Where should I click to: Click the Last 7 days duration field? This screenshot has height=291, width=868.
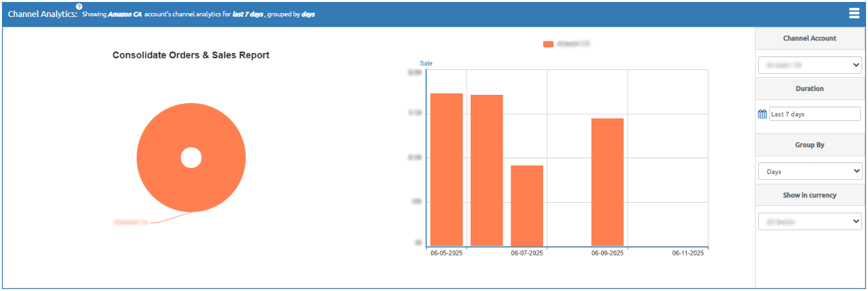pos(814,114)
